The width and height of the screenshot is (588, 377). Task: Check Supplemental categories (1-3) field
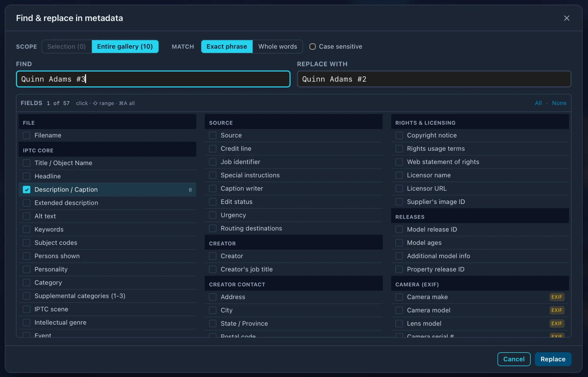[x=26, y=296]
